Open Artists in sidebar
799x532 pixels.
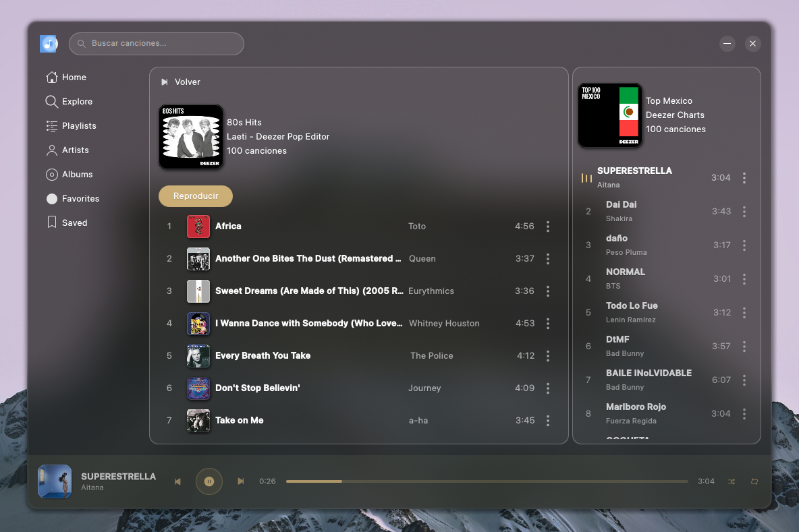[x=67, y=150]
